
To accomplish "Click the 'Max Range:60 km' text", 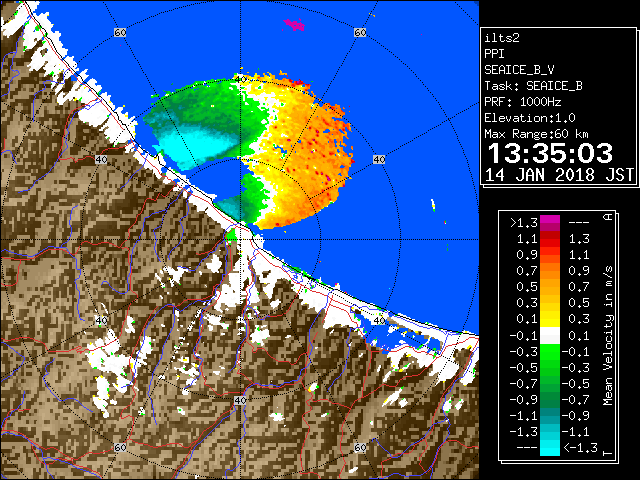I will click(536, 134).
